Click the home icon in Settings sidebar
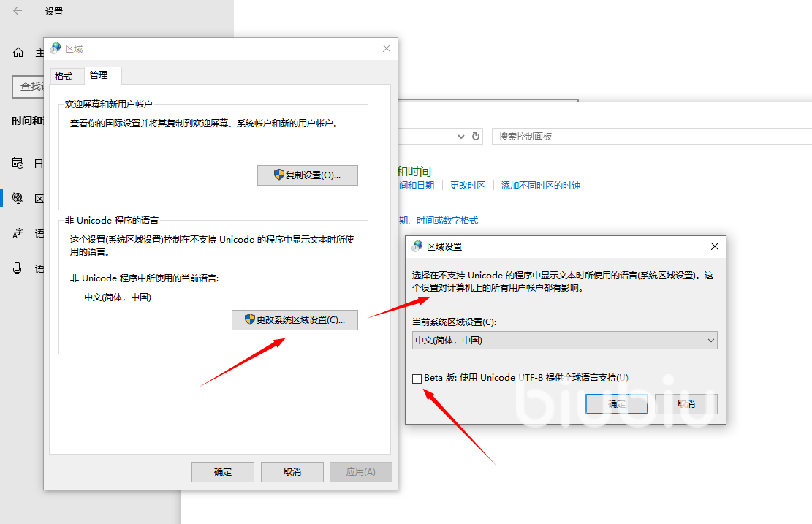812x524 pixels. coord(18,53)
